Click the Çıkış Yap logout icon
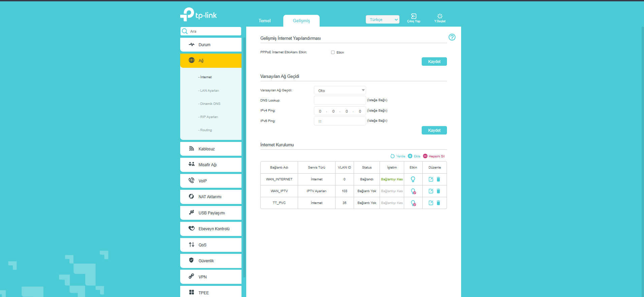The image size is (644, 297). (x=414, y=16)
